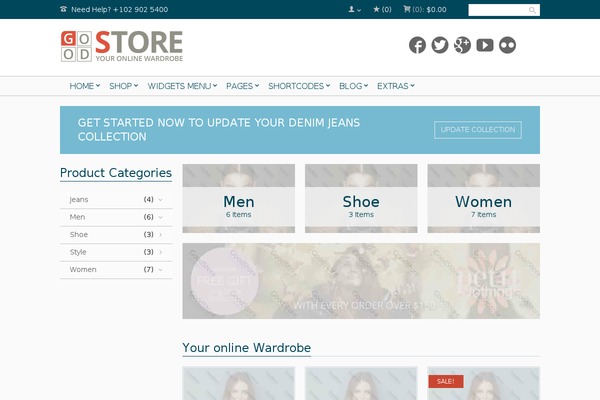600x400 pixels.
Task: Open the Shoe link in Product Categories
Action: pyautogui.click(x=79, y=235)
